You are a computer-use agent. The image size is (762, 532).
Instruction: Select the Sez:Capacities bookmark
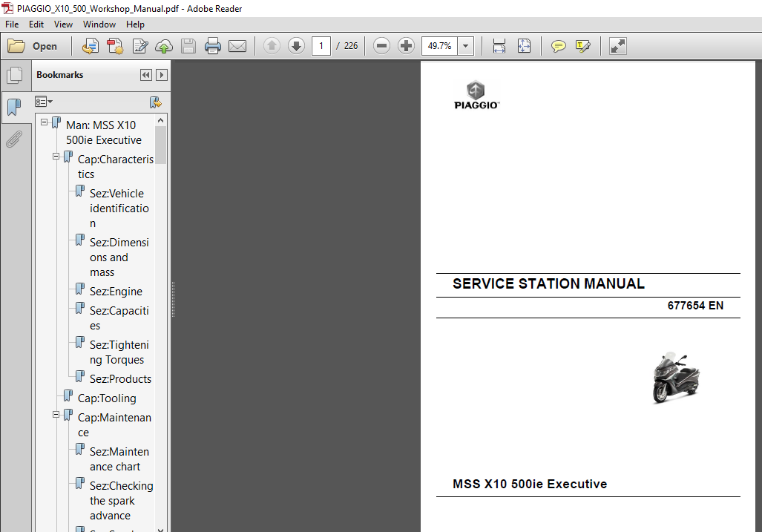[119, 318]
